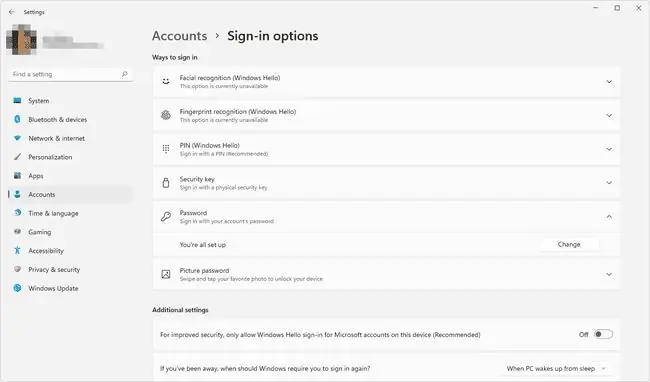Expand Security key chevron
The height and width of the screenshot is (382, 650).
pos(609,183)
